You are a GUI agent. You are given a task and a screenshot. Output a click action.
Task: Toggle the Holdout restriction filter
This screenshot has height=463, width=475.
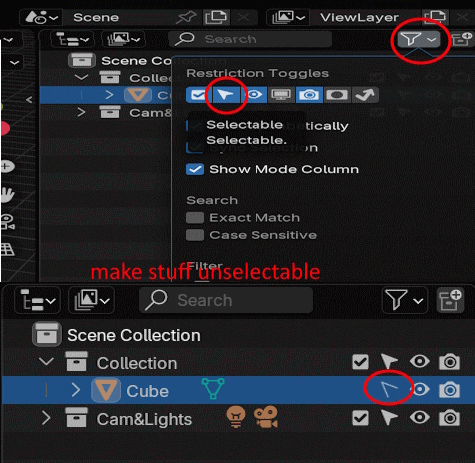(x=337, y=95)
